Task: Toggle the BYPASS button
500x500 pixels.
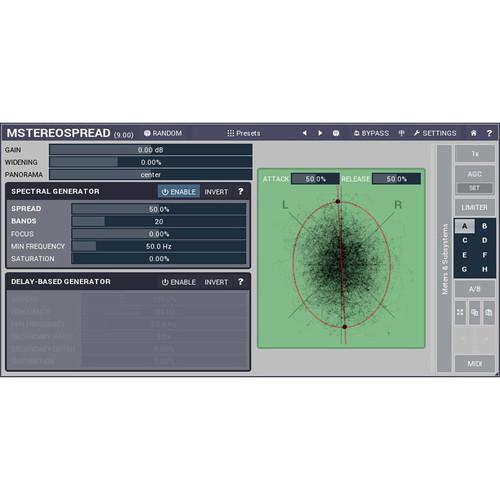Action: [371, 133]
